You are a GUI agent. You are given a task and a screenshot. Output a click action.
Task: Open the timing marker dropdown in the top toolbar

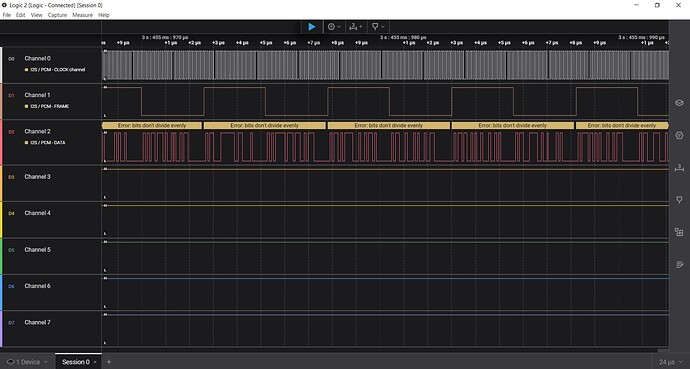pyautogui.click(x=378, y=27)
